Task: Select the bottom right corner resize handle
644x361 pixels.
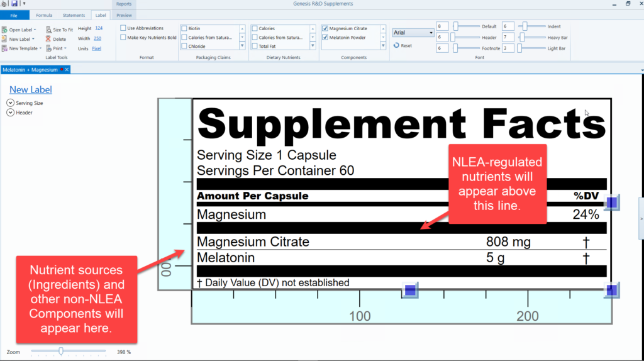Action: (x=611, y=291)
